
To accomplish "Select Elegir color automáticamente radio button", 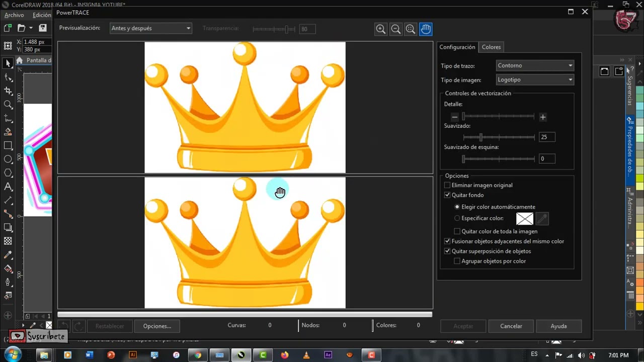I will pos(457,207).
